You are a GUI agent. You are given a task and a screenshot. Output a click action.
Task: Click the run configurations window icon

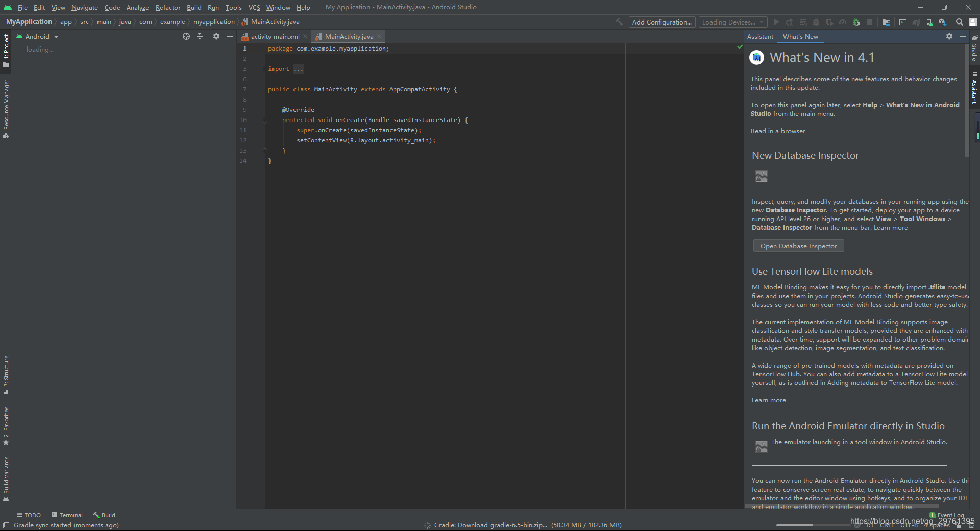pos(903,22)
